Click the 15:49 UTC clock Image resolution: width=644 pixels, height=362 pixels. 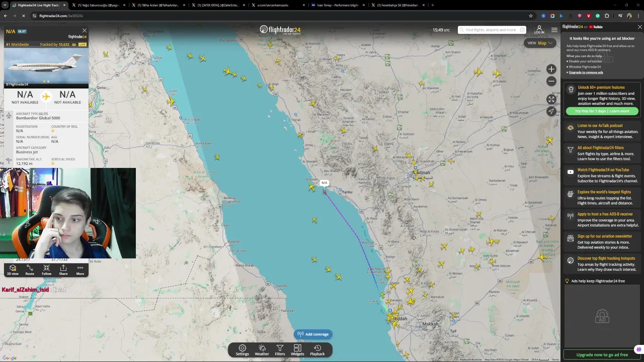pyautogui.click(x=441, y=30)
